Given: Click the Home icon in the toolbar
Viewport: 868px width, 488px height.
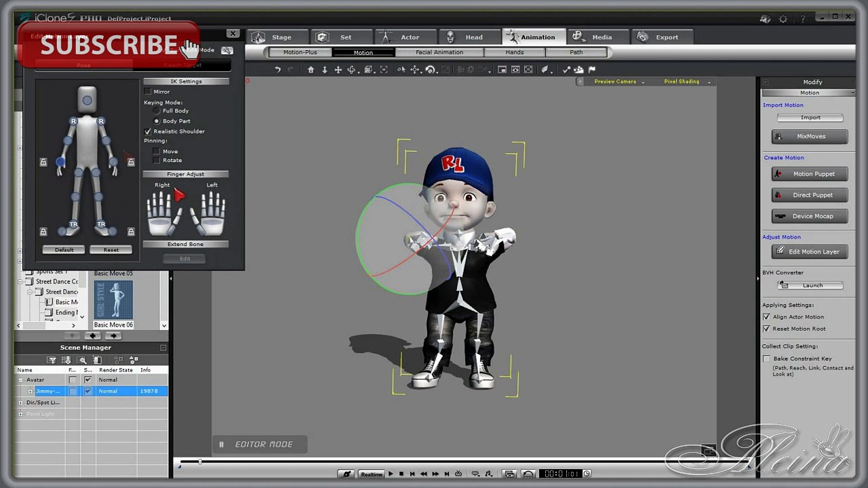Looking at the screenshot, I should (311, 70).
